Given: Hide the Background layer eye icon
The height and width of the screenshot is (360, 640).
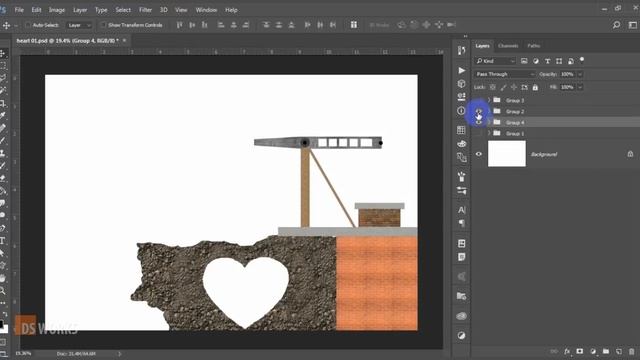Looking at the screenshot, I should pyautogui.click(x=479, y=154).
